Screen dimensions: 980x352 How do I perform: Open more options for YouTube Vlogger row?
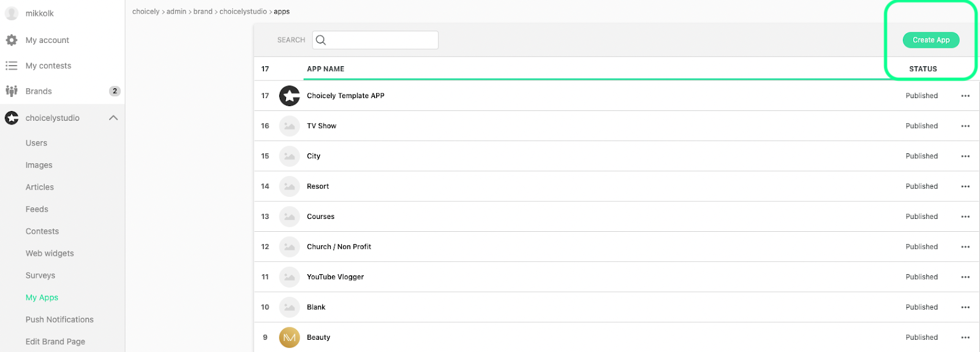pyautogui.click(x=965, y=277)
